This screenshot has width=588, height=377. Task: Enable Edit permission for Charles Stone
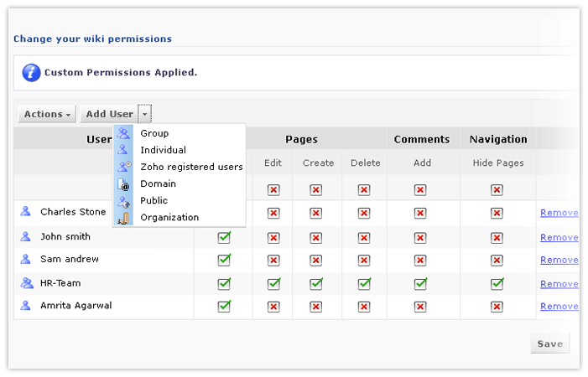click(x=273, y=214)
